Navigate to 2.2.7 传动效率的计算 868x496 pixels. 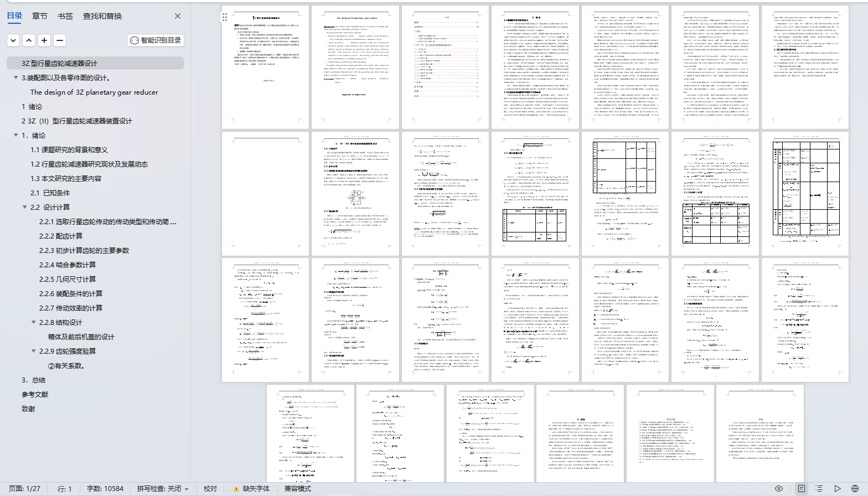click(71, 308)
